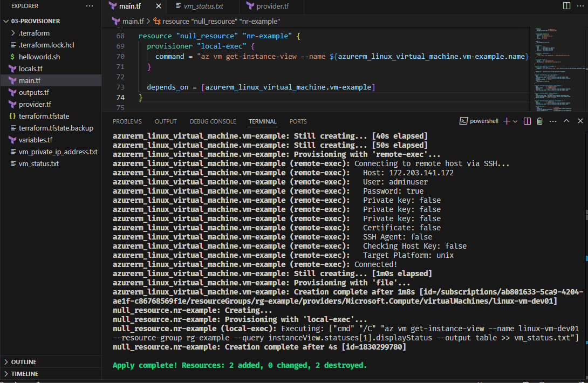Split the editor to the right
This screenshot has width=588, height=383.
pyautogui.click(x=566, y=5)
